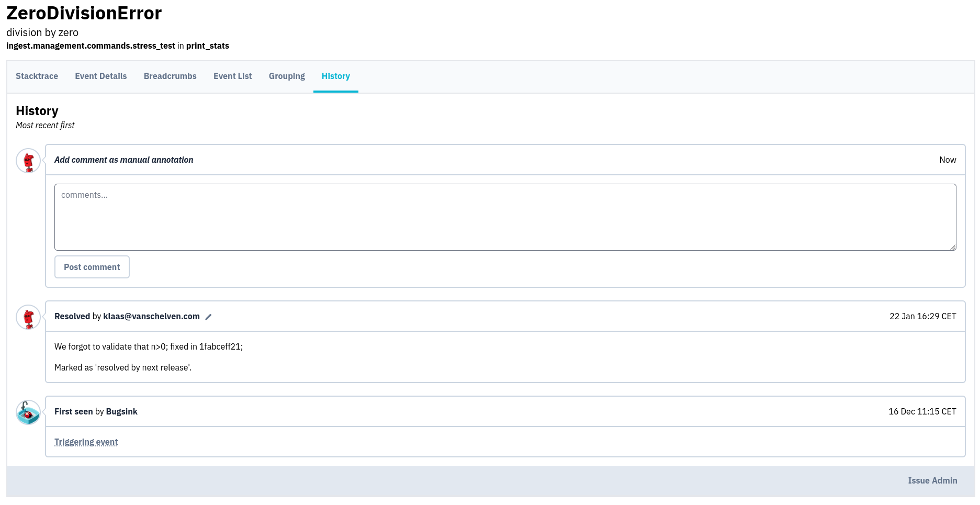The height and width of the screenshot is (505, 980).
Task: Click the resize handle of the comments box
Action: coord(953,247)
